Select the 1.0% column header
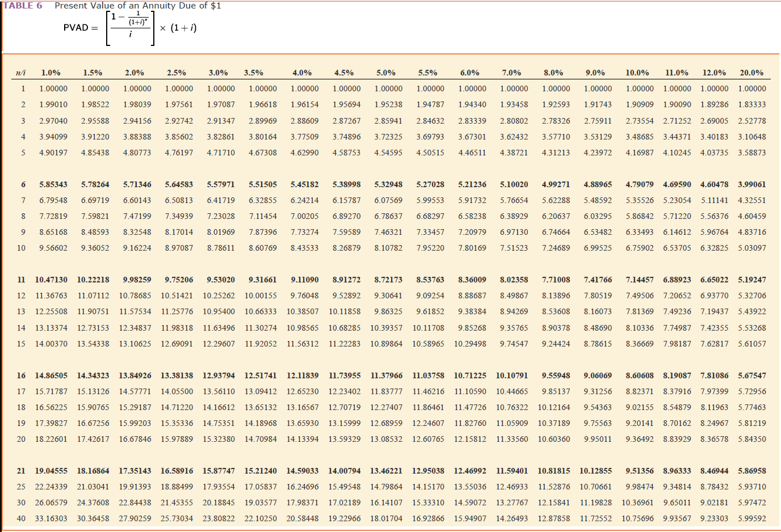This screenshot has height=532, width=781. point(51,73)
